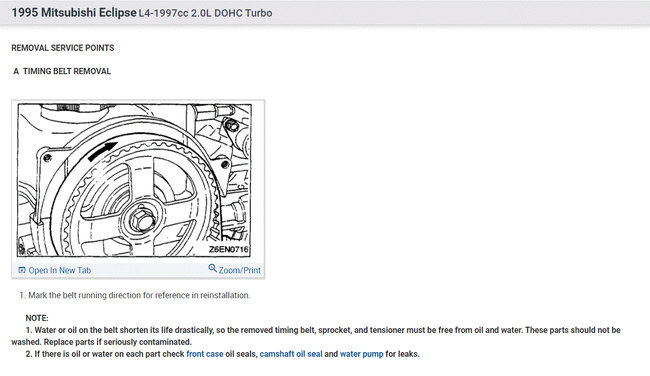Image resolution: width=650 pixels, height=376 pixels.
Task: Click the note about water or oil on belt
Action: 316,336
